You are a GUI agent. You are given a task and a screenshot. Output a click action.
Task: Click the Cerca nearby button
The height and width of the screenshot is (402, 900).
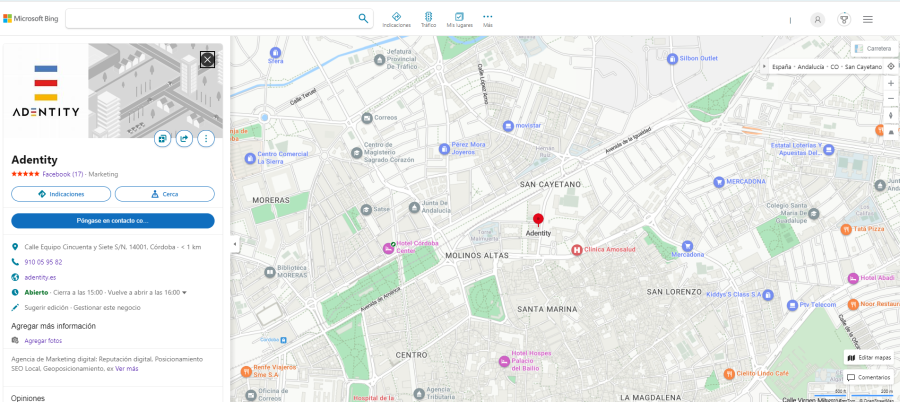(x=164, y=194)
